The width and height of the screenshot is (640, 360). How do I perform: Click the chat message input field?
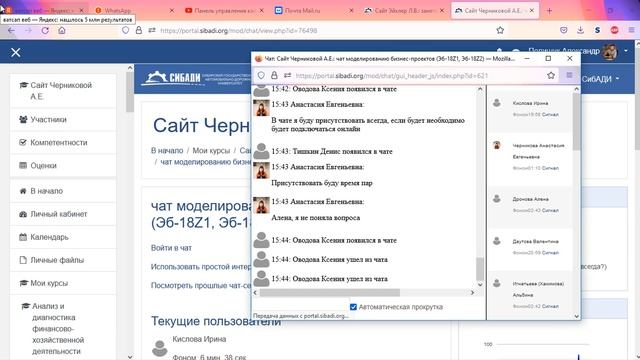pos(300,306)
